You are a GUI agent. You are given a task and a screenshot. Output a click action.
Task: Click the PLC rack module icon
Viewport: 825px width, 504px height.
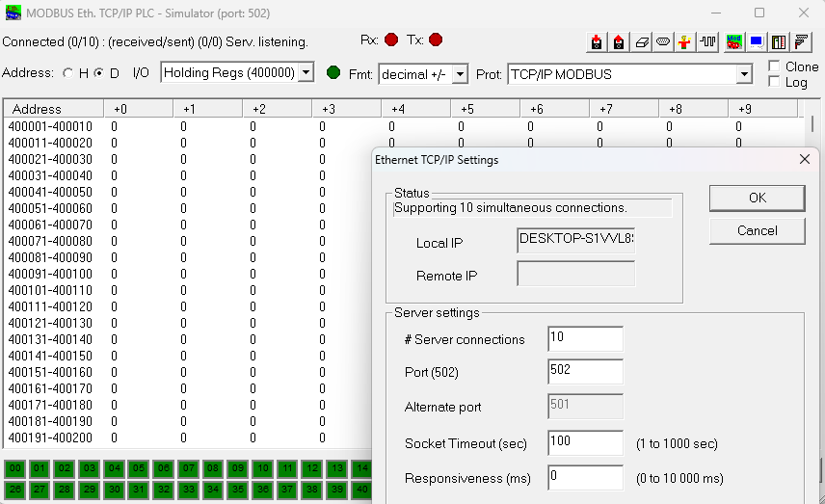coord(780,42)
